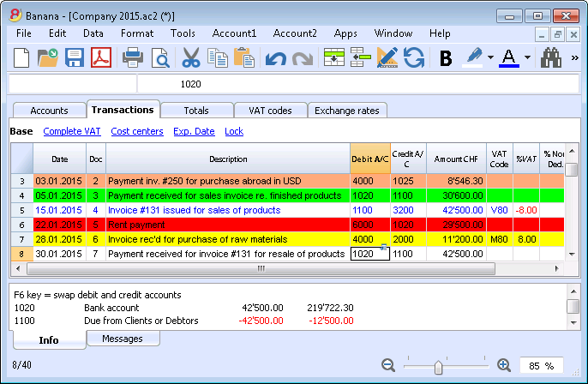Paste from the clipboard icon
The image size is (588, 384).
tap(244, 57)
